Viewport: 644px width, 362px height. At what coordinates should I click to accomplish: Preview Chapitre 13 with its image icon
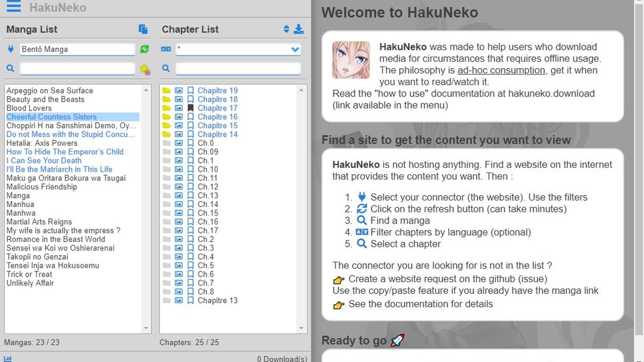point(179,300)
